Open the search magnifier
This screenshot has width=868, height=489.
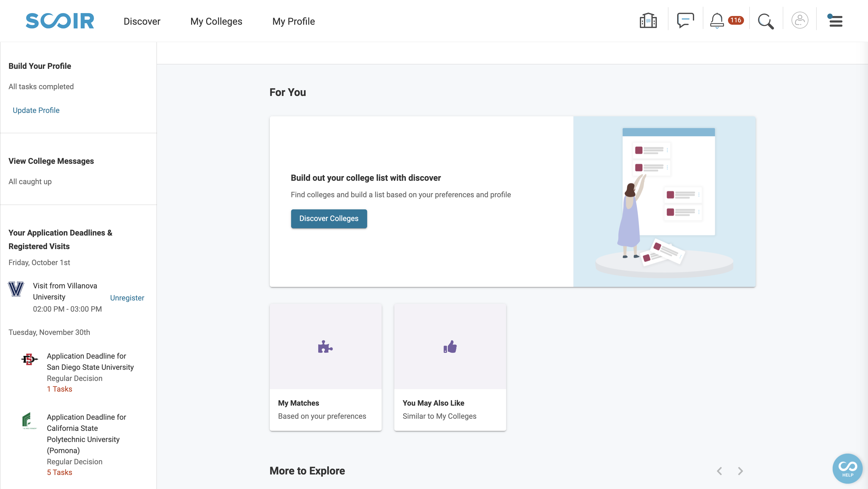tap(766, 21)
